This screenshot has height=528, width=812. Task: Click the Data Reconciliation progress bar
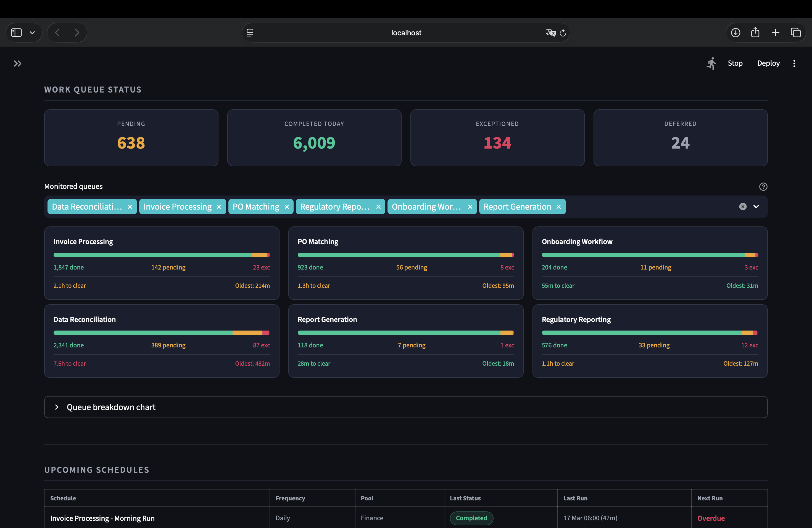(162, 332)
